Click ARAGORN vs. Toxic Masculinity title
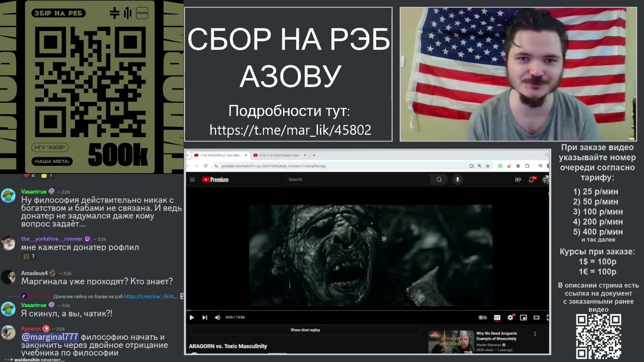 point(228,346)
